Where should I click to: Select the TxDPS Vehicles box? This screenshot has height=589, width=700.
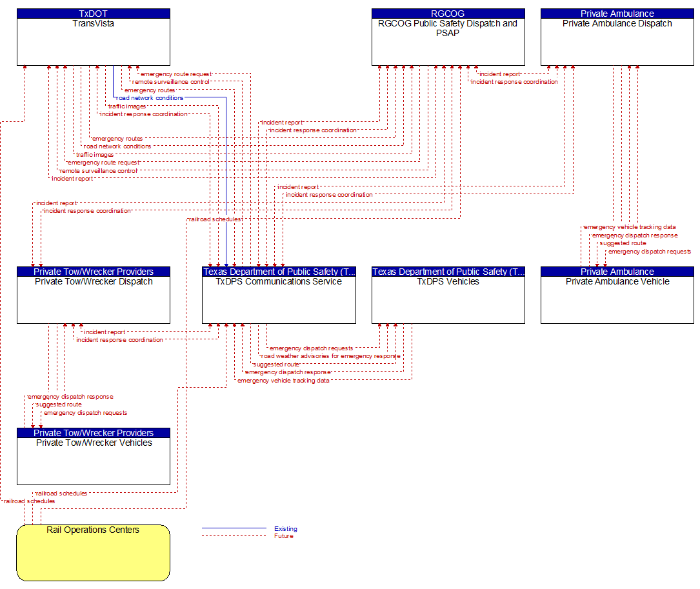click(448, 295)
